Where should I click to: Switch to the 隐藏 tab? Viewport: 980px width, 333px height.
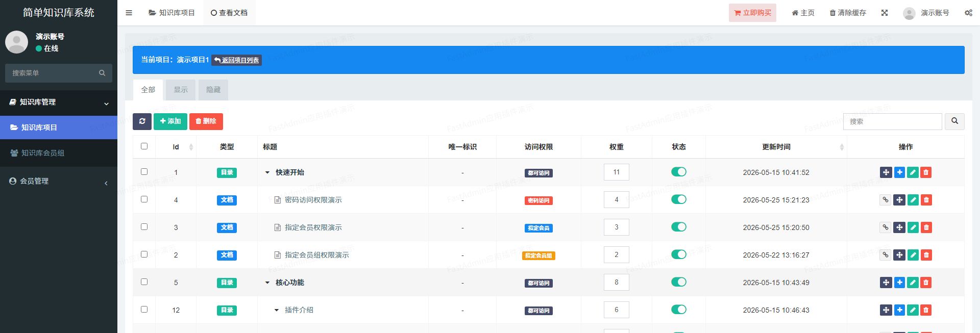click(x=213, y=90)
